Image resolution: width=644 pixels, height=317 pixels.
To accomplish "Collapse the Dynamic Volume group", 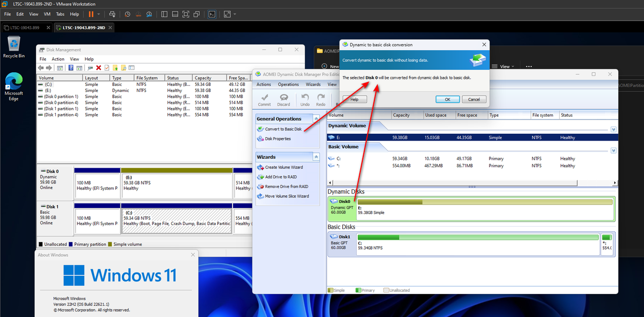I will [613, 129].
